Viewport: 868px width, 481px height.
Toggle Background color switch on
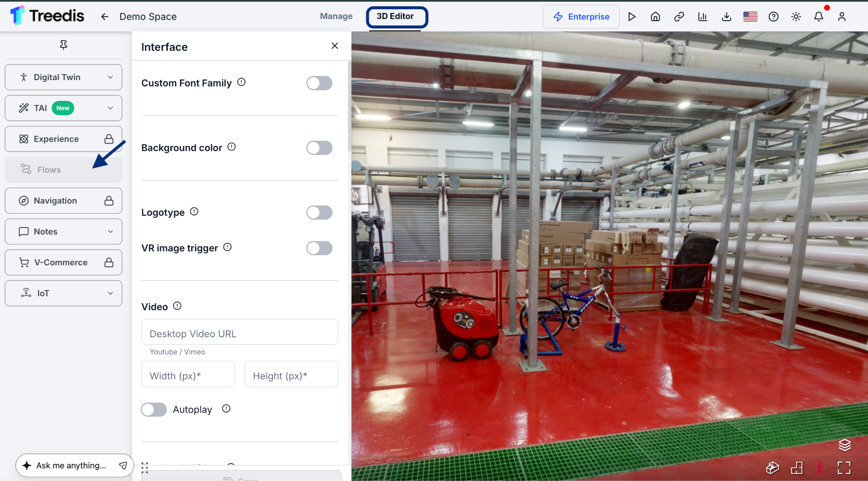319,148
